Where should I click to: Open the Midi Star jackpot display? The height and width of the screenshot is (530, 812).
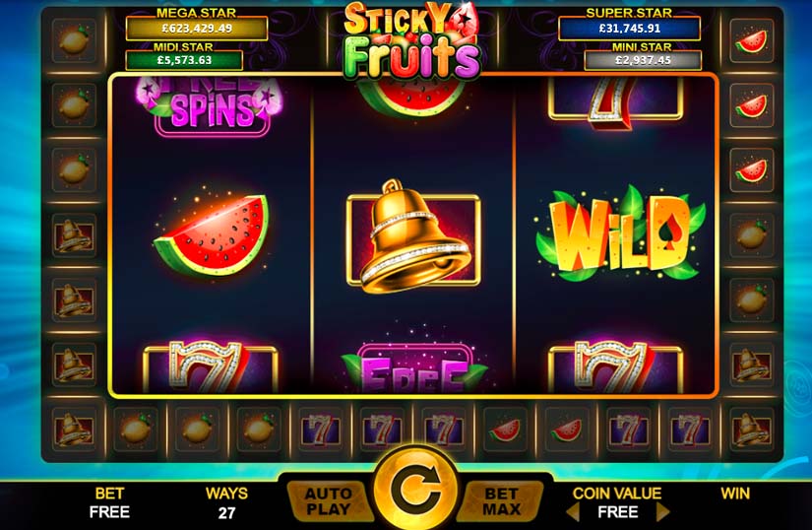[x=184, y=60]
